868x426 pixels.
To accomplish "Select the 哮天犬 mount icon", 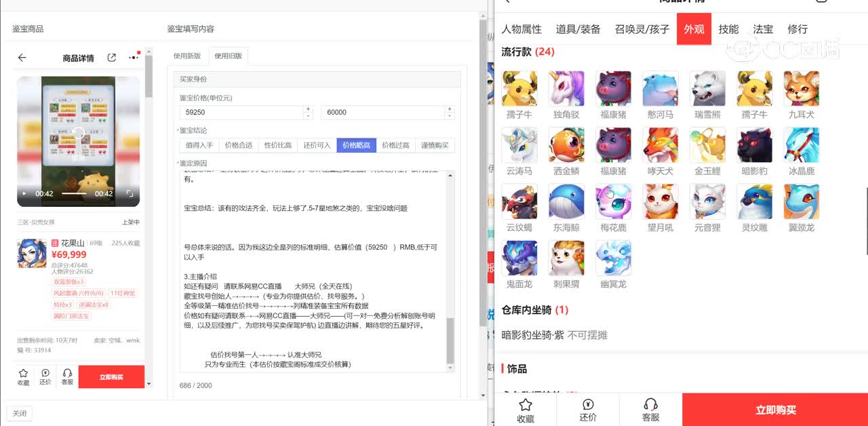I will click(x=660, y=145).
